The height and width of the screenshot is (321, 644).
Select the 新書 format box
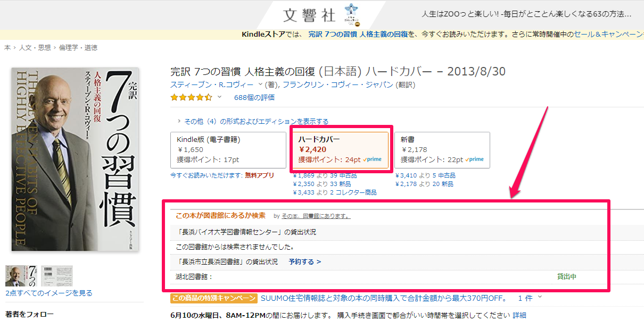coord(442,150)
